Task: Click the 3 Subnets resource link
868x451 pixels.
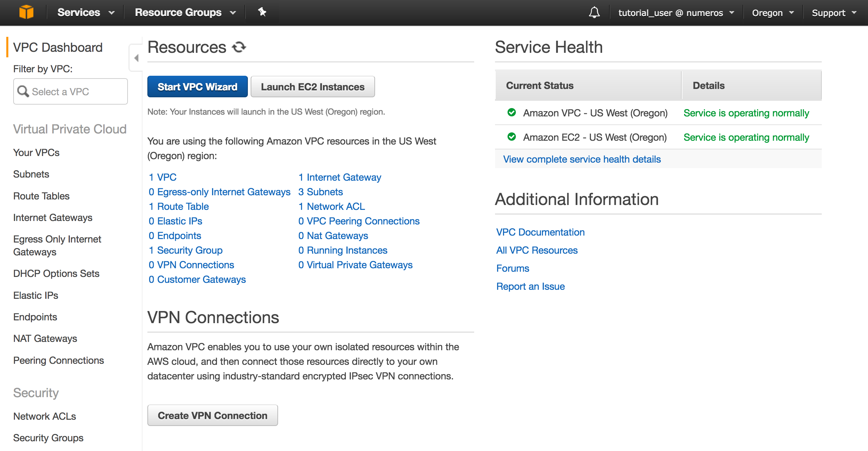Action: point(321,192)
